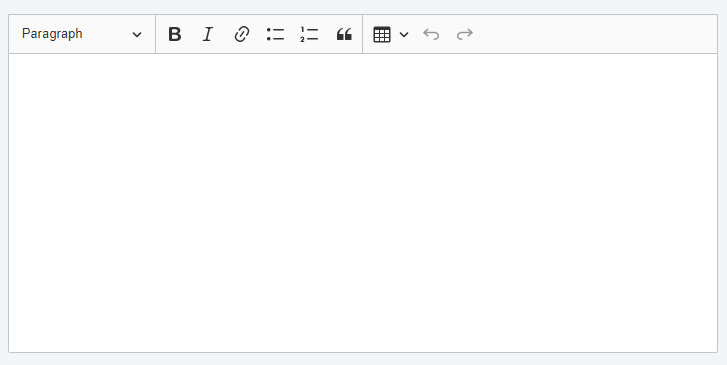
Task: Undo the last change
Action: point(431,34)
